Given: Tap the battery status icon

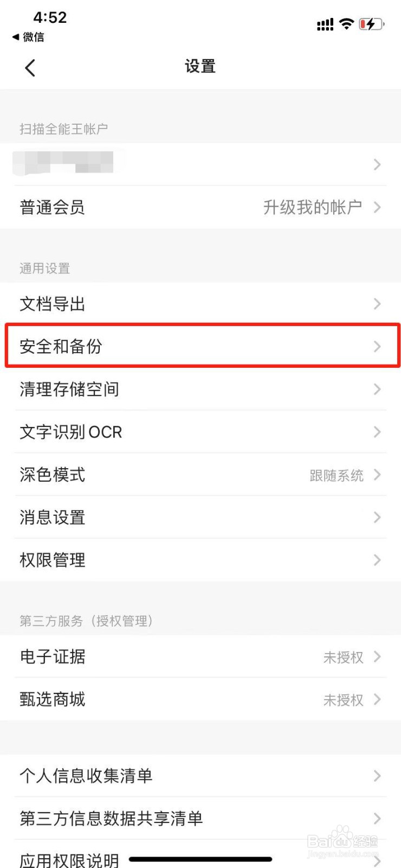Looking at the screenshot, I should click(x=371, y=24).
